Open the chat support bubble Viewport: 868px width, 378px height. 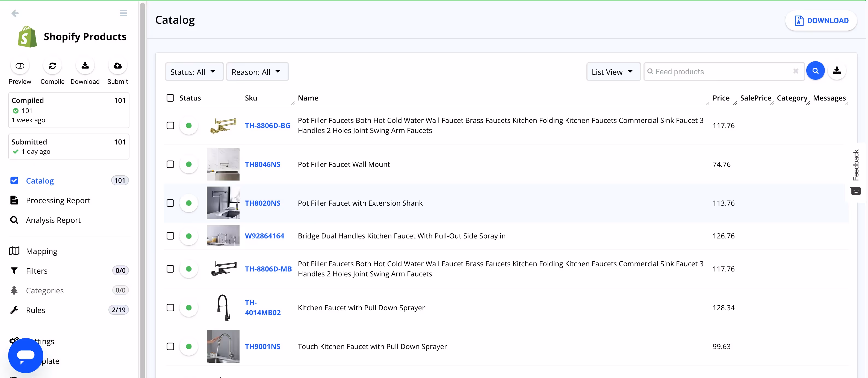click(26, 355)
